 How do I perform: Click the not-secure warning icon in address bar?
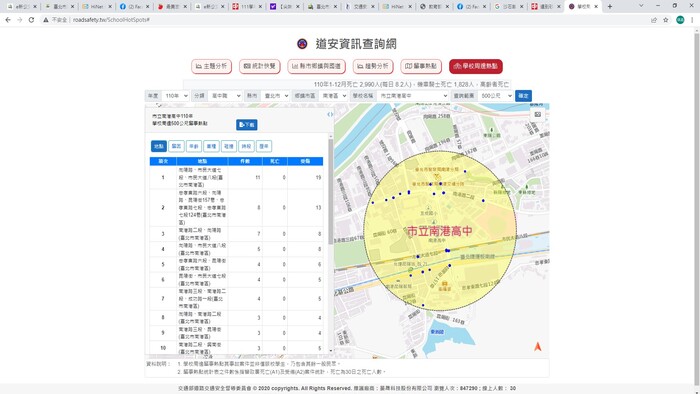point(45,20)
